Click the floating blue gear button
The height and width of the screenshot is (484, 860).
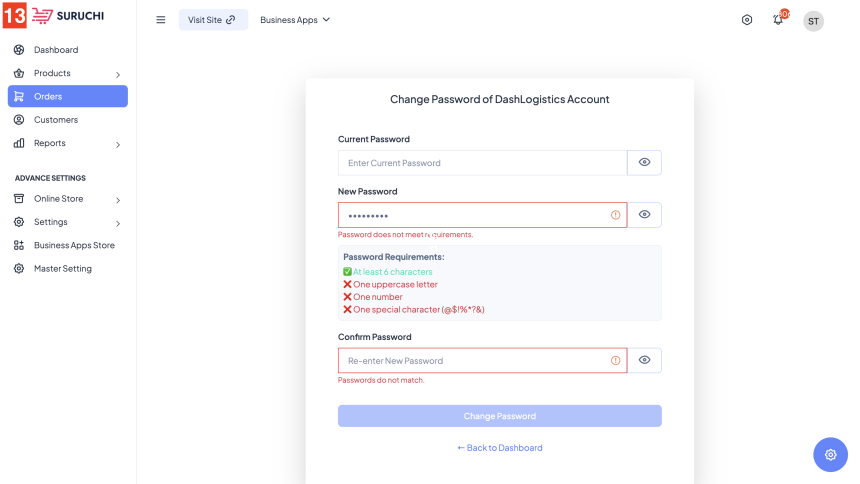pos(830,454)
